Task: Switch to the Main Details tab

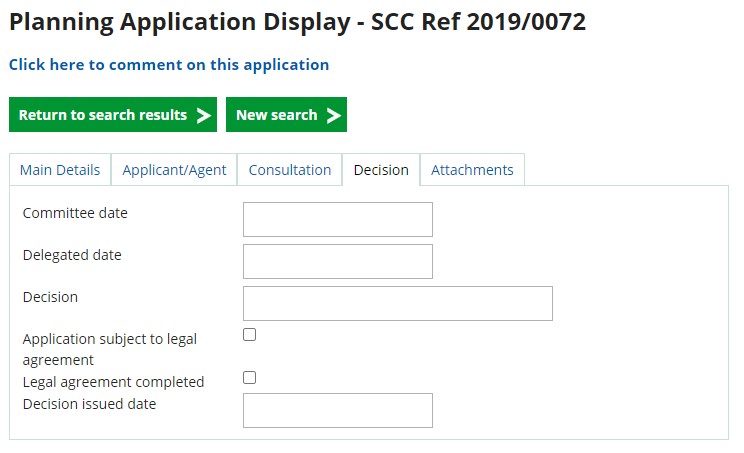Action: (60, 170)
